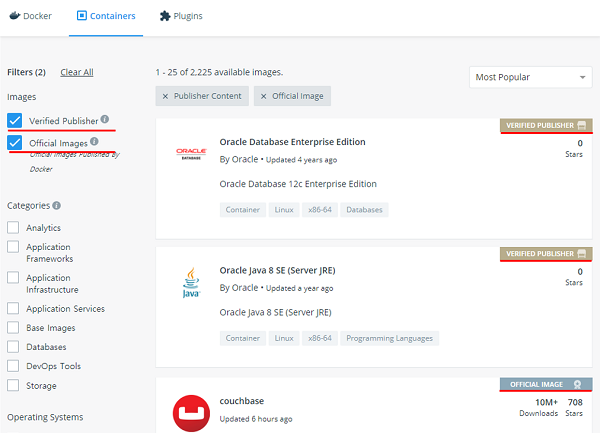Viewport: 600px width, 433px height.
Task: Click the Oracle Database logo thumbnail
Action: point(191,154)
